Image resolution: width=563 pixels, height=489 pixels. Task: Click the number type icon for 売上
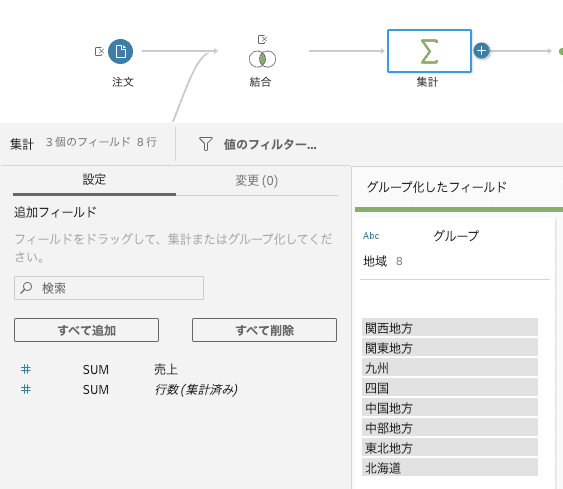pyautogui.click(x=25, y=369)
